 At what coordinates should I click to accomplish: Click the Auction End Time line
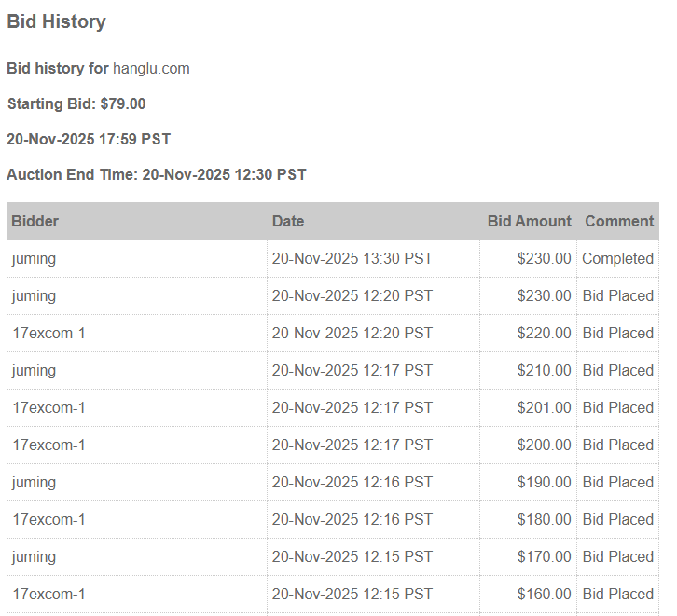(x=157, y=174)
